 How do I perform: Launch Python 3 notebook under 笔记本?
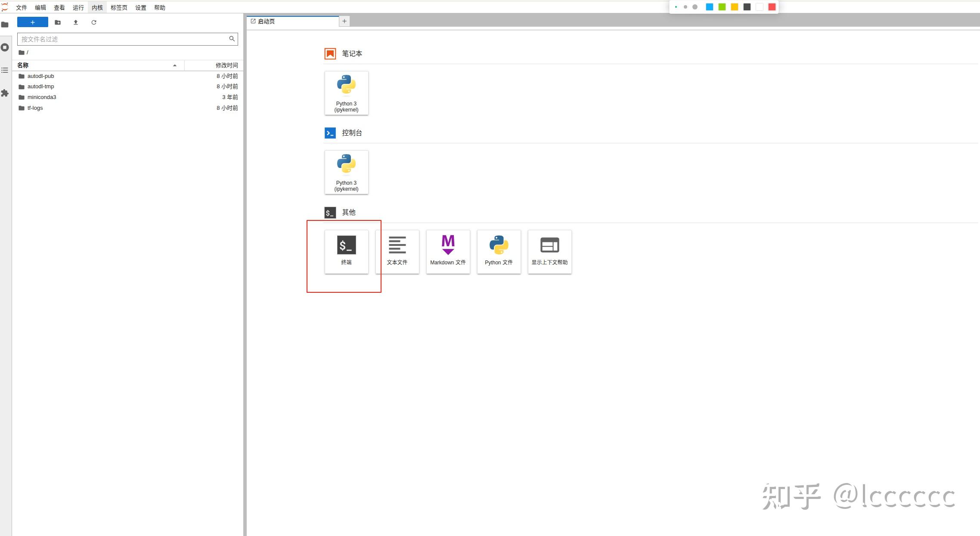click(346, 93)
